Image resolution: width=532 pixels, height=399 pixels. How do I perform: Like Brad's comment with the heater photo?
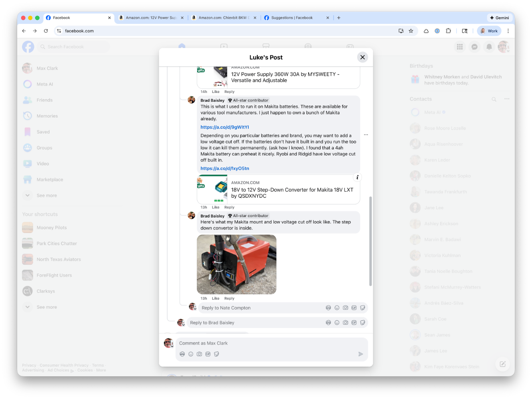(x=216, y=298)
